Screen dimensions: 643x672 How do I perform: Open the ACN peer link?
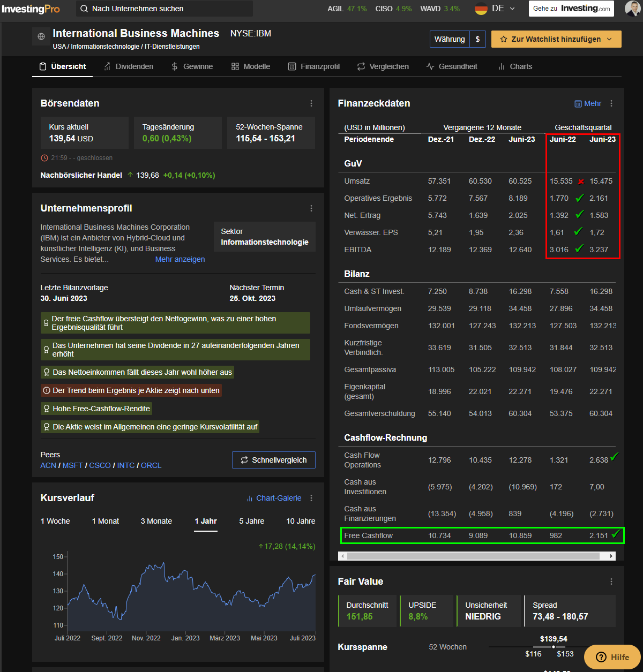coord(48,465)
